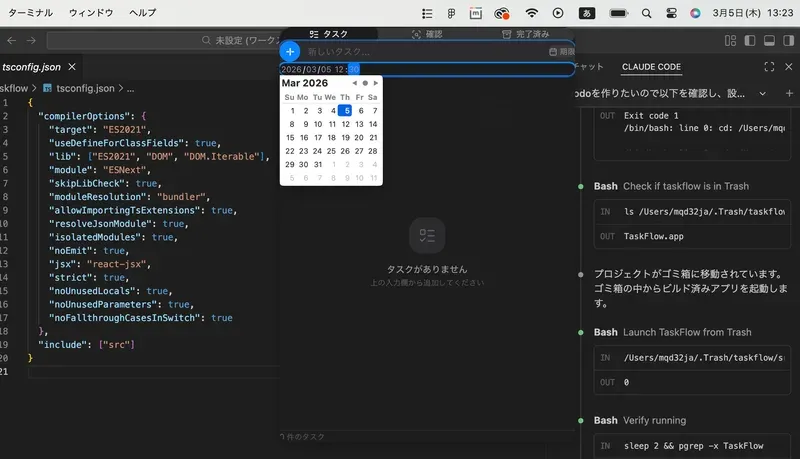Open the Figma-like menu bar icon

click(x=451, y=13)
